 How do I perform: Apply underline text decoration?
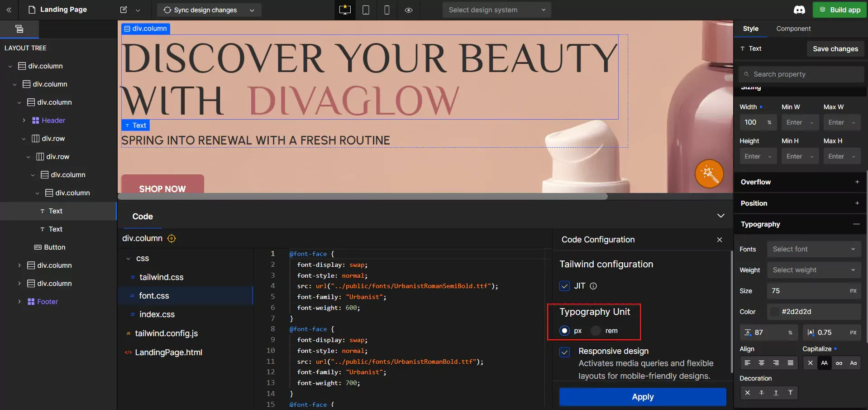tap(776, 393)
